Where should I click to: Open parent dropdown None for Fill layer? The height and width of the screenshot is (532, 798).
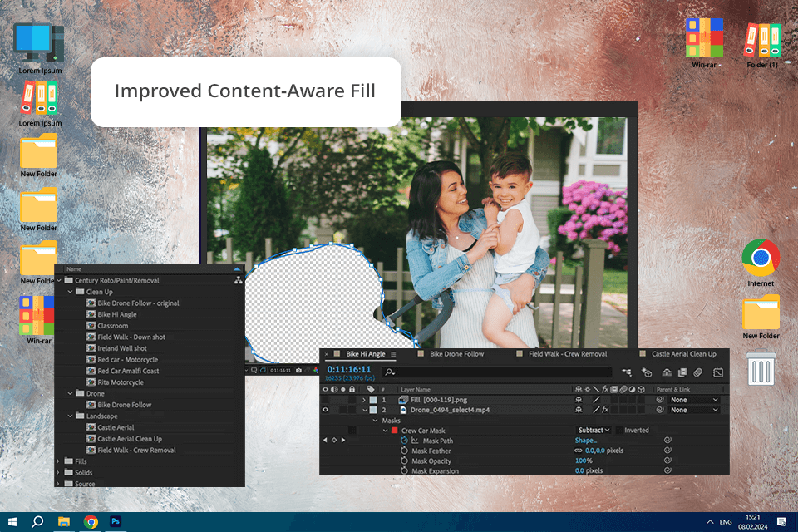coord(693,400)
